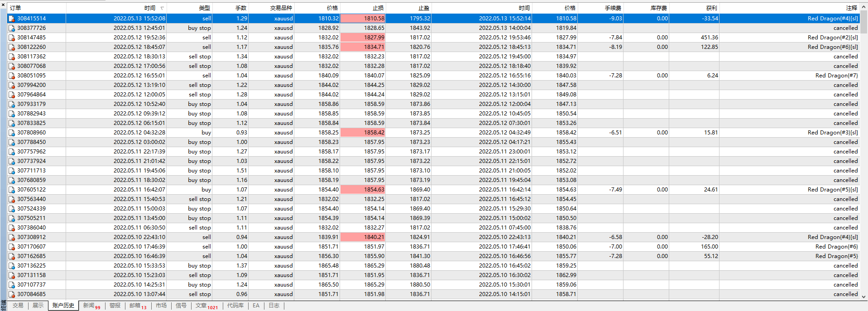
Task: Click the sell icon beside order 308147485
Action: tap(12, 38)
